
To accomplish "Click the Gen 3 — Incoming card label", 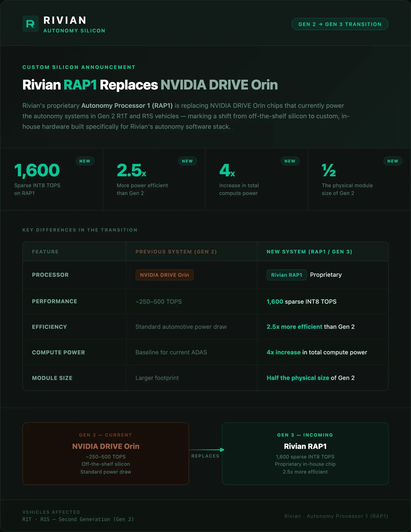I will tap(305, 435).
